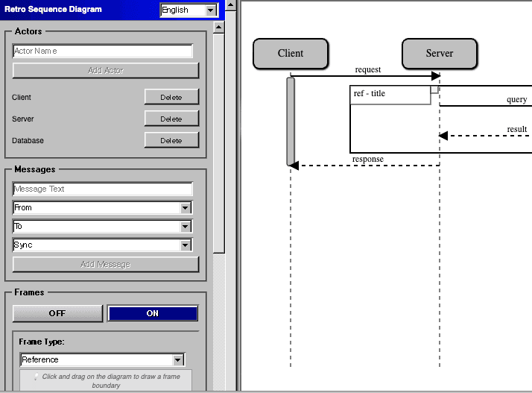The height and width of the screenshot is (393, 532).
Task: Turn frames mode ON
Action: 153,313
